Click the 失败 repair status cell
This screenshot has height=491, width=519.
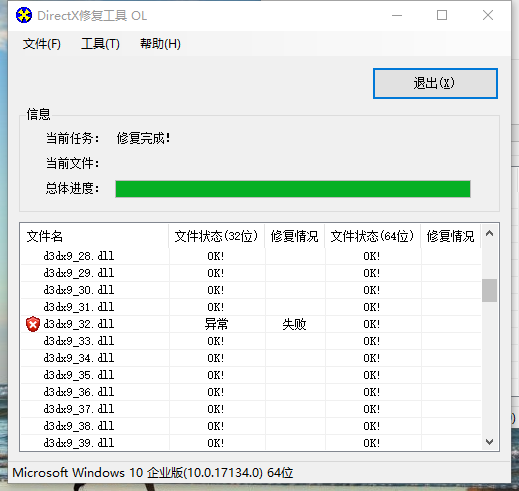[x=295, y=324]
